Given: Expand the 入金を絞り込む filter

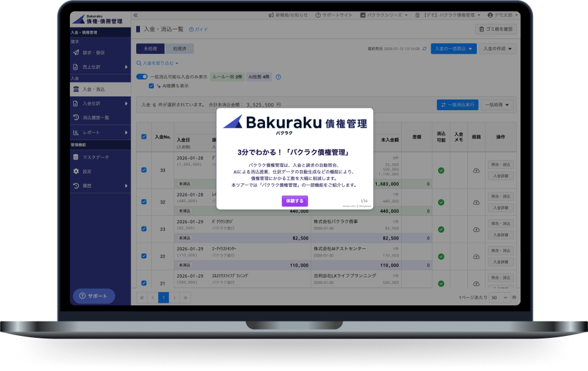Looking at the screenshot, I should 157,63.
